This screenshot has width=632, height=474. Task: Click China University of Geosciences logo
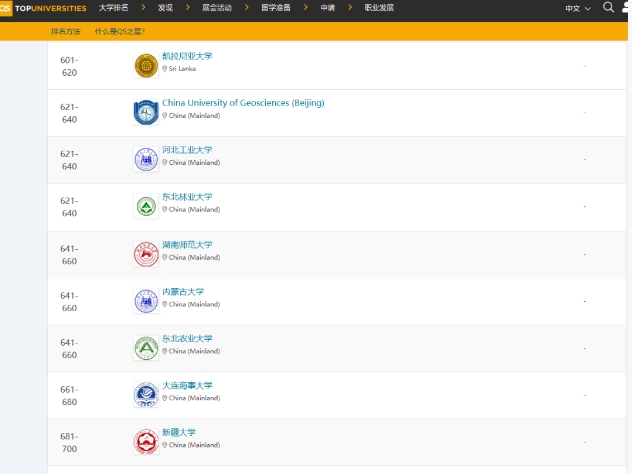coord(146,112)
